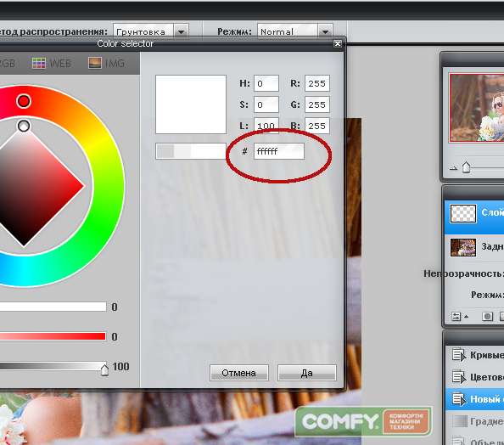The height and width of the screenshot is (445, 504).
Task: Click the IMG tab picture icon
Action: point(95,63)
